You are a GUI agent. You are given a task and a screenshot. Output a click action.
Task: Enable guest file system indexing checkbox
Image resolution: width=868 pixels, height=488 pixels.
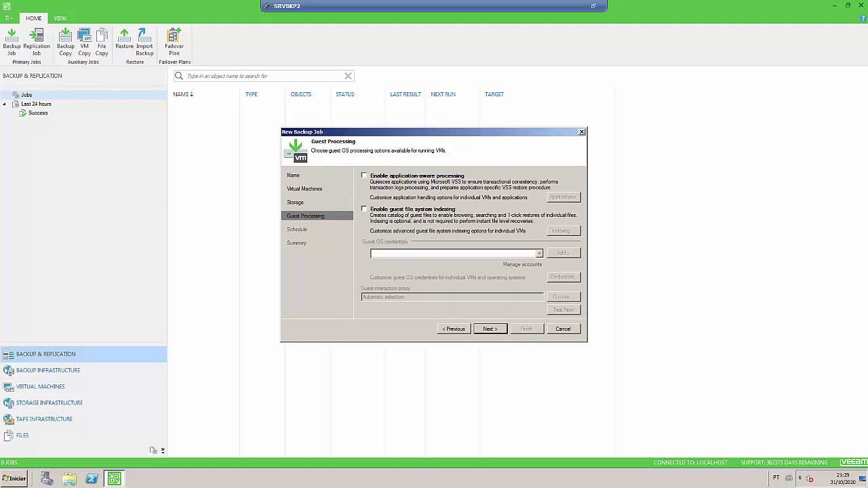(x=364, y=209)
